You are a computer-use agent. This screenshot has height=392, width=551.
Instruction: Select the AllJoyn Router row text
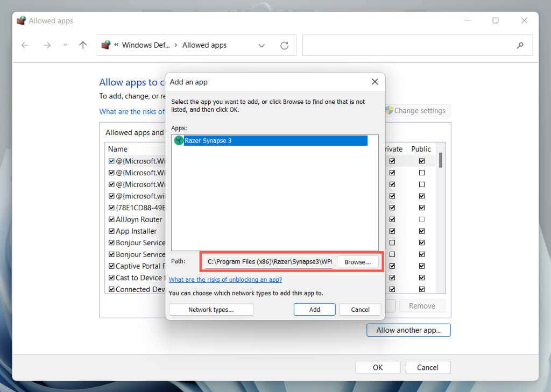point(139,219)
